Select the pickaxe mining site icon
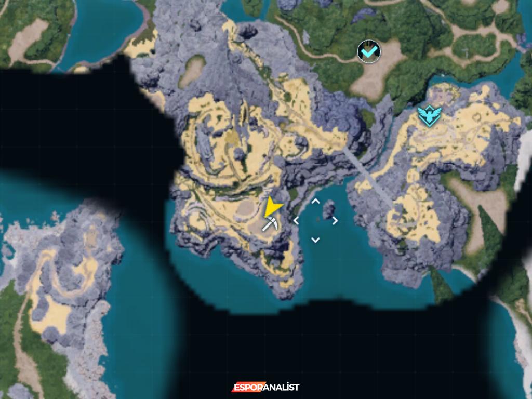 click(x=270, y=224)
